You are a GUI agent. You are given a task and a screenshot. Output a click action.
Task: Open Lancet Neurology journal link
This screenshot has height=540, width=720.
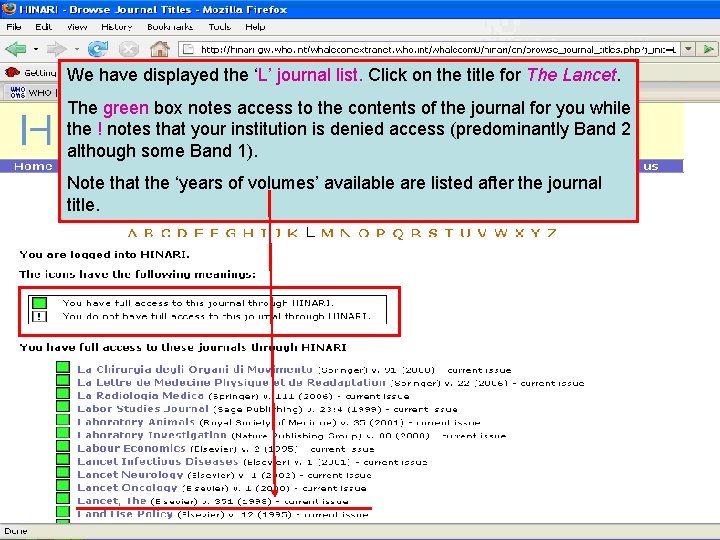point(130,474)
